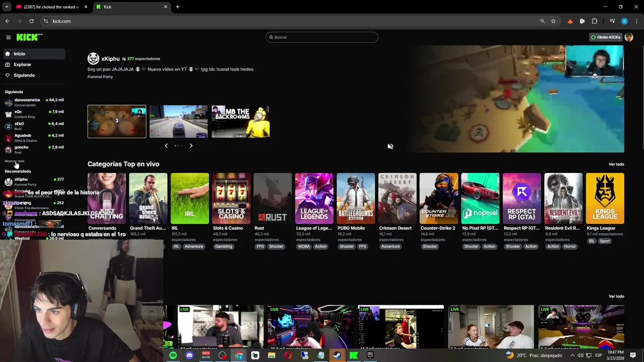Viewport: 644px width, 362px height.
Task: Click in the Buscar search field
Action: point(322,37)
